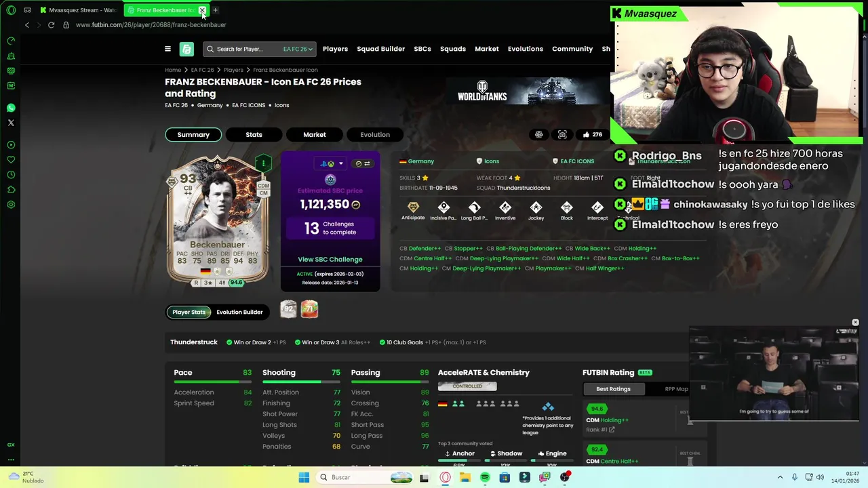Open the card options hexagon menu
Viewport: 868px width, 488px height.
pyautogui.click(x=263, y=163)
